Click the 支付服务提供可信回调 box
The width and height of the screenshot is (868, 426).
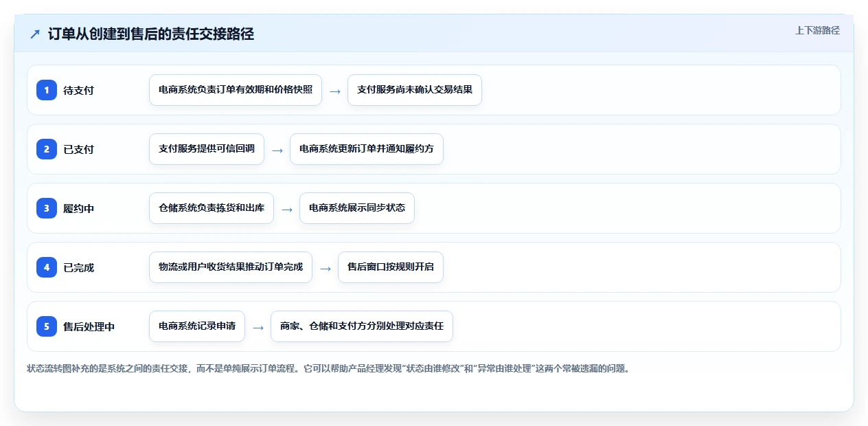(x=207, y=149)
